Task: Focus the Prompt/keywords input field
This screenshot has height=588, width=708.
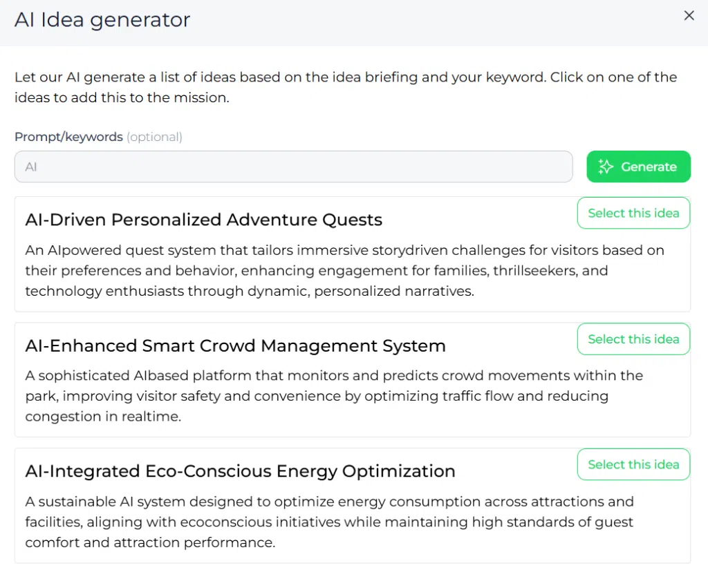Action: pyautogui.click(x=293, y=167)
